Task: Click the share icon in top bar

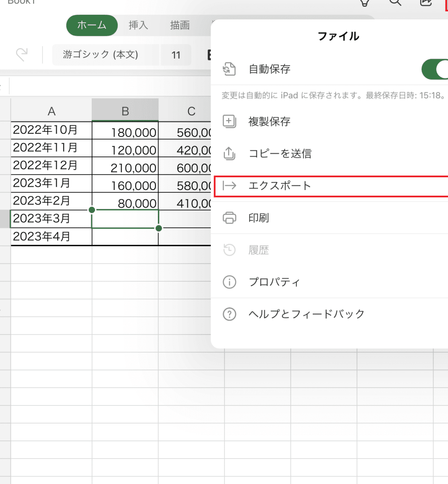Action: tap(426, 2)
